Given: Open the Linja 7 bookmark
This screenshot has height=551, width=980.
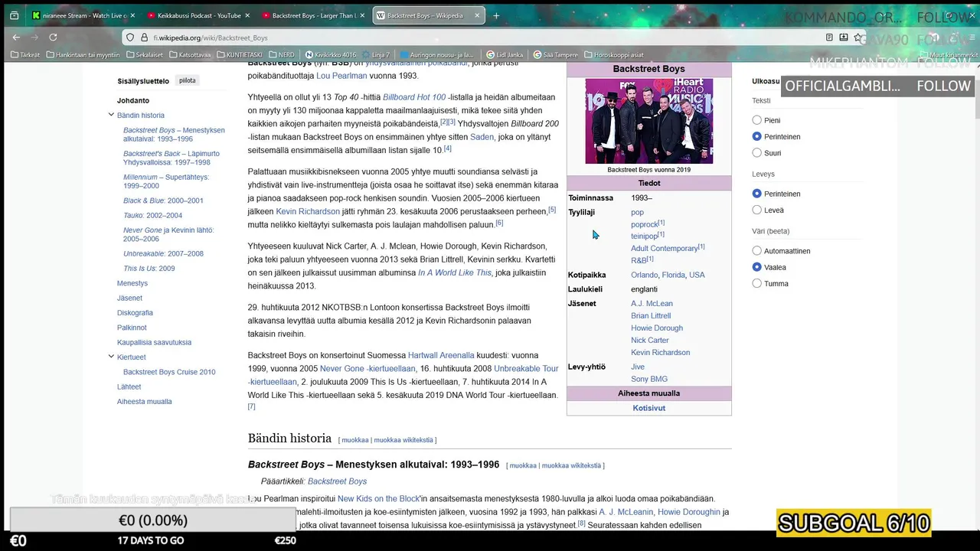Looking at the screenshot, I should [375, 55].
